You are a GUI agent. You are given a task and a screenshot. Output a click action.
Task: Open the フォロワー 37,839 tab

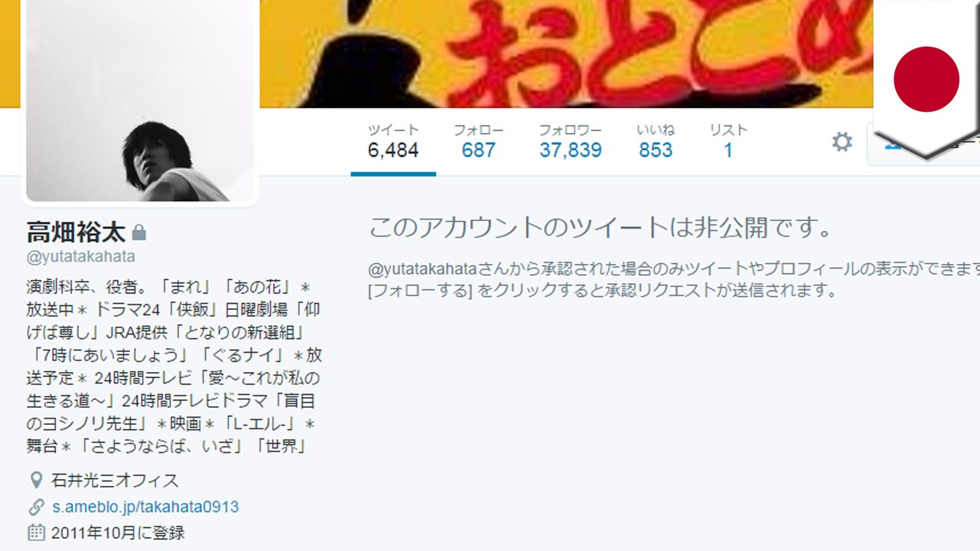570,142
